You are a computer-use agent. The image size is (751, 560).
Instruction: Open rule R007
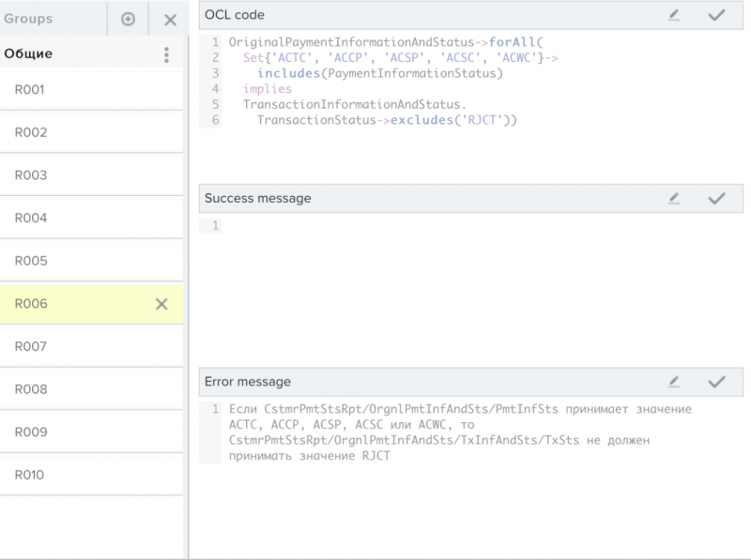point(91,346)
